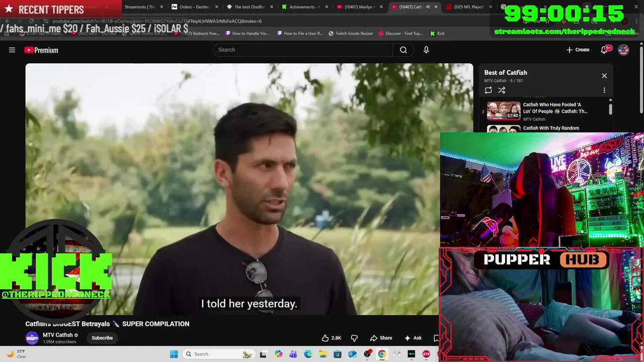Open the Windows Start menu
This screenshot has width=644, height=362.
tap(174, 354)
